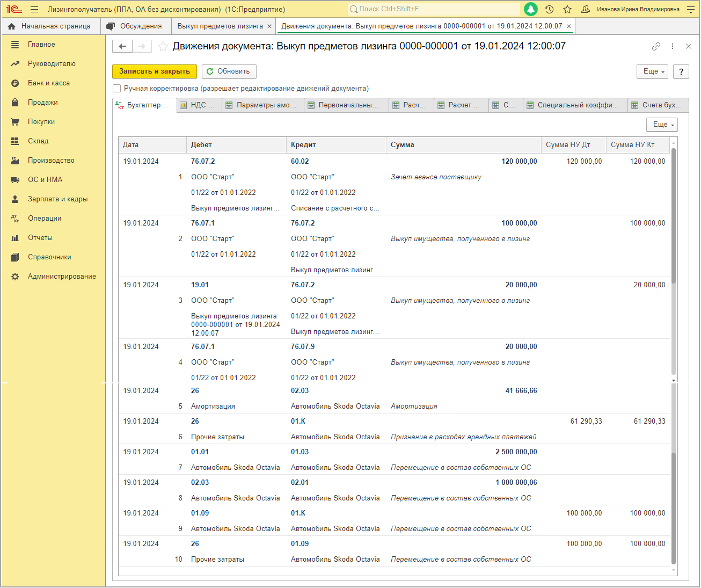
Task: Add this document to favorites star
Action: tap(163, 47)
